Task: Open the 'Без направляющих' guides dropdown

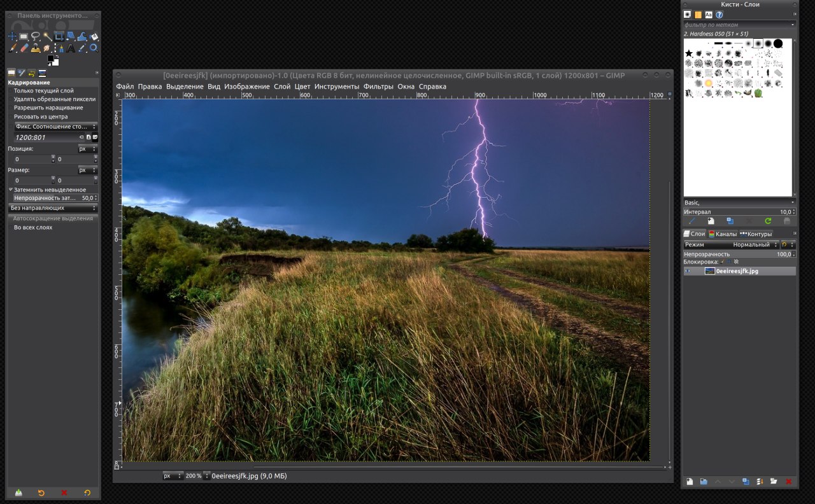Action: click(x=53, y=208)
